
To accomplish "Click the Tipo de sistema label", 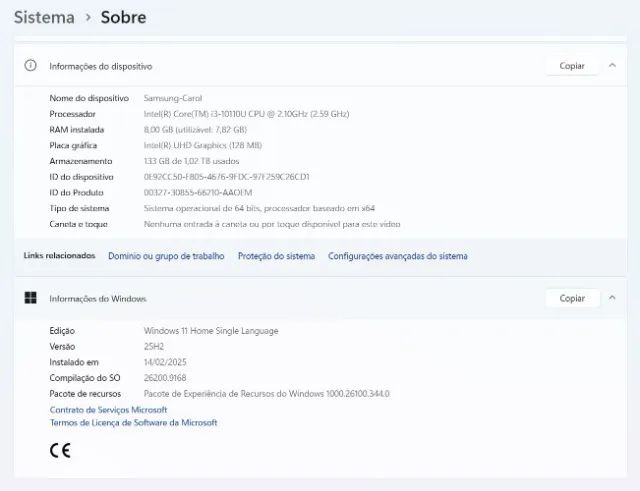I will click(x=79, y=208).
